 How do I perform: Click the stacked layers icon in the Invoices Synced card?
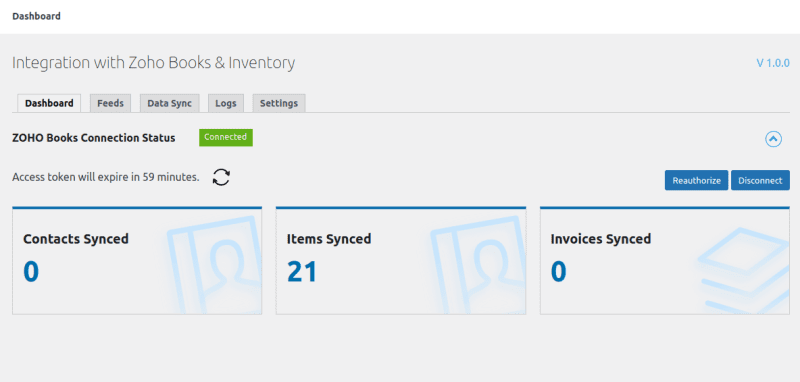[x=743, y=269]
